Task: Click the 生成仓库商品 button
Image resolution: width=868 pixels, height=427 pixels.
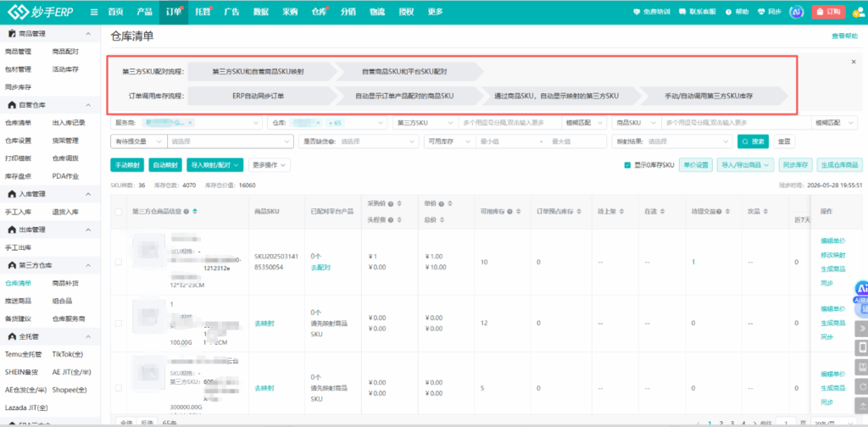Action: pyautogui.click(x=839, y=165)
